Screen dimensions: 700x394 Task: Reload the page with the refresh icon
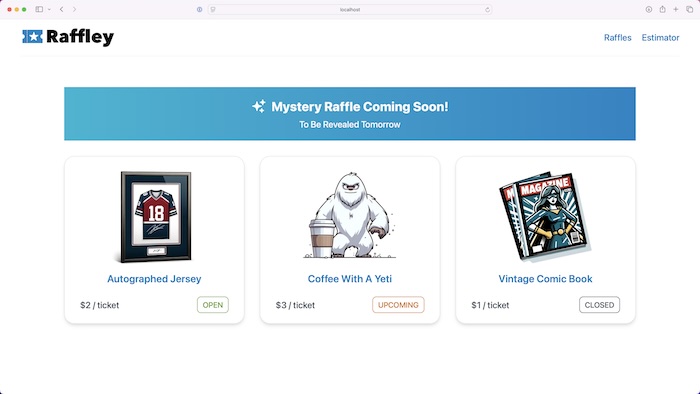487,9
